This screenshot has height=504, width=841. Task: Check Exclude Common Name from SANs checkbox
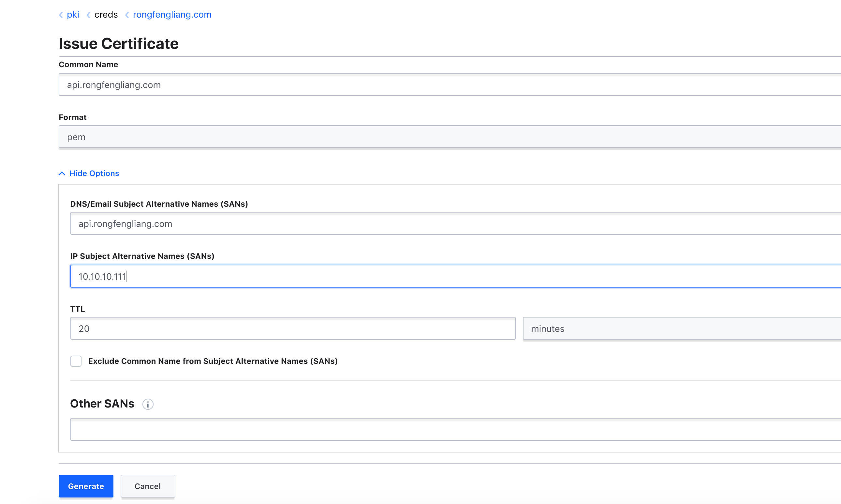76,361
